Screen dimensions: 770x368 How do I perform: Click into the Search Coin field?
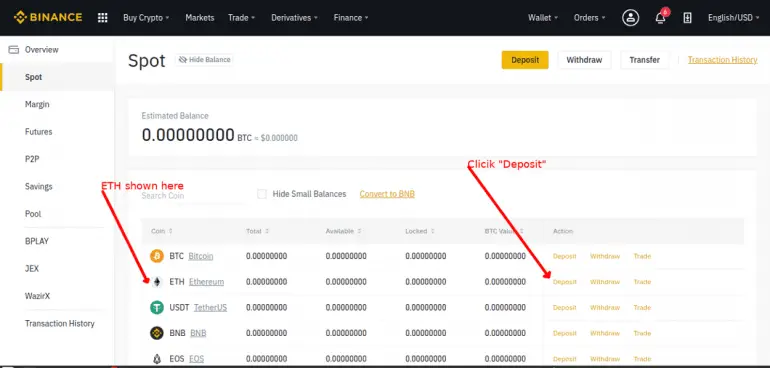(192, 196)
